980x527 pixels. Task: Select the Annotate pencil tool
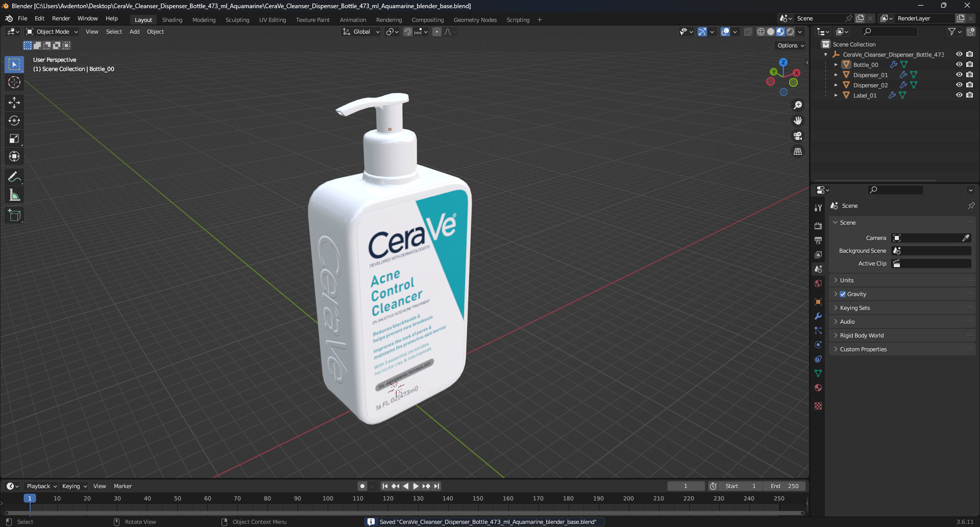(14, 177)
